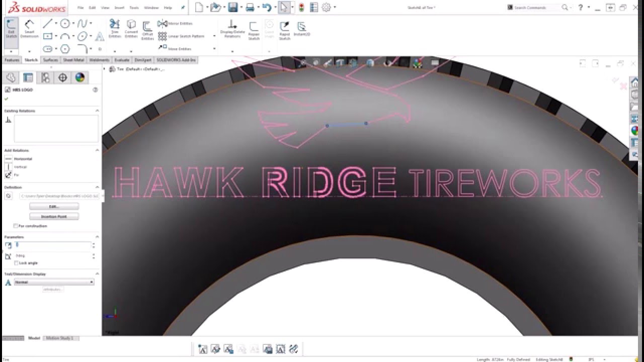Viewport: 644px width, 362px height.
Task: Click the block angle input field
Action: (53, 256)
